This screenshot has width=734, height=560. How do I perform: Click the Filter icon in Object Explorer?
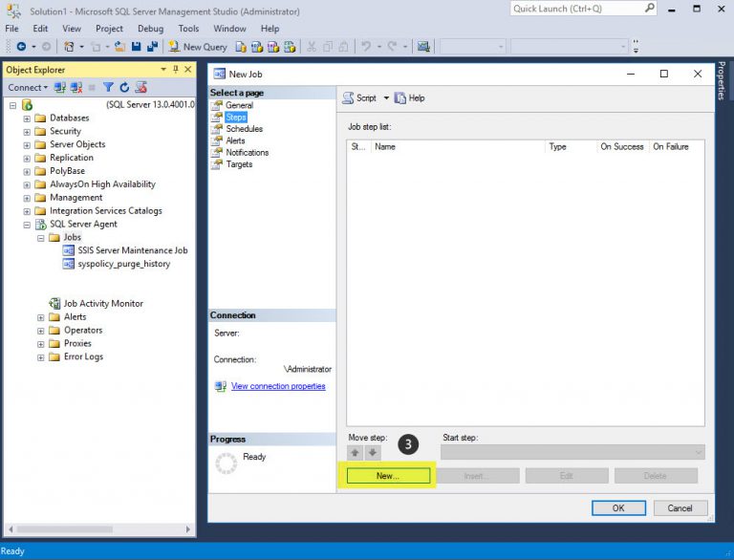(x=108, y=87)
